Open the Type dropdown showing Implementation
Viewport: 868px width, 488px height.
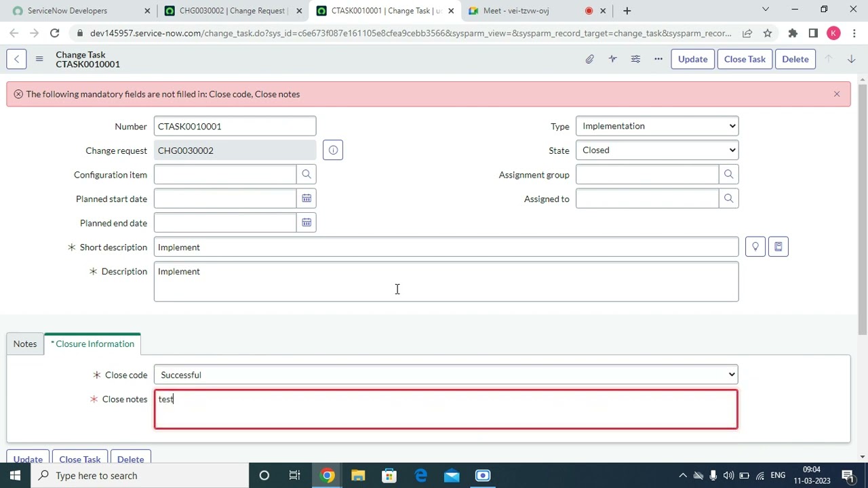coord(657,126)
